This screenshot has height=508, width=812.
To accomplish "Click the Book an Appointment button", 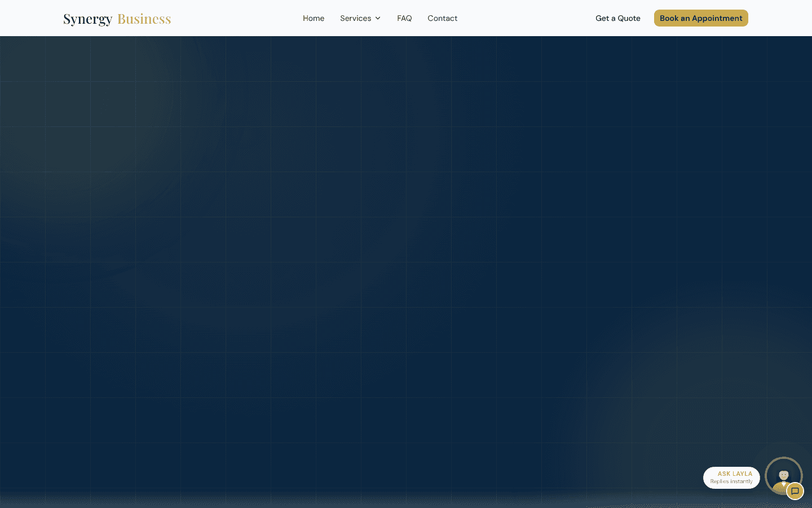I will (701, 18).
